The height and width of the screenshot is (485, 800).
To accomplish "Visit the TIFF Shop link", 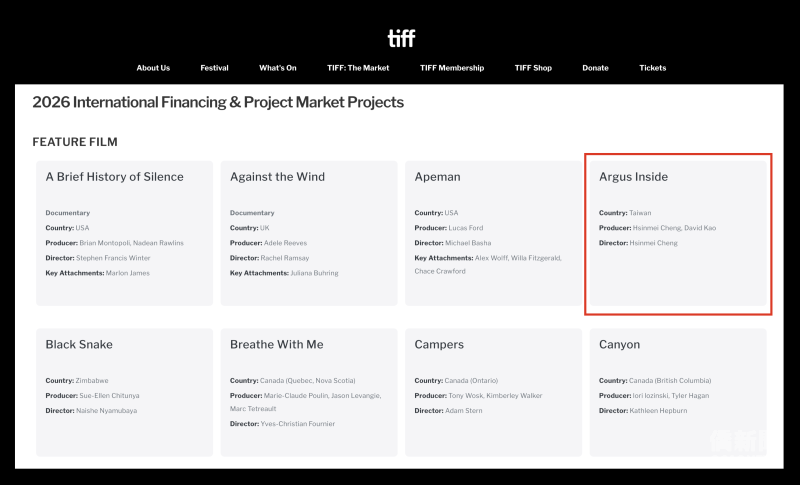I will click(x=533, y=68).
